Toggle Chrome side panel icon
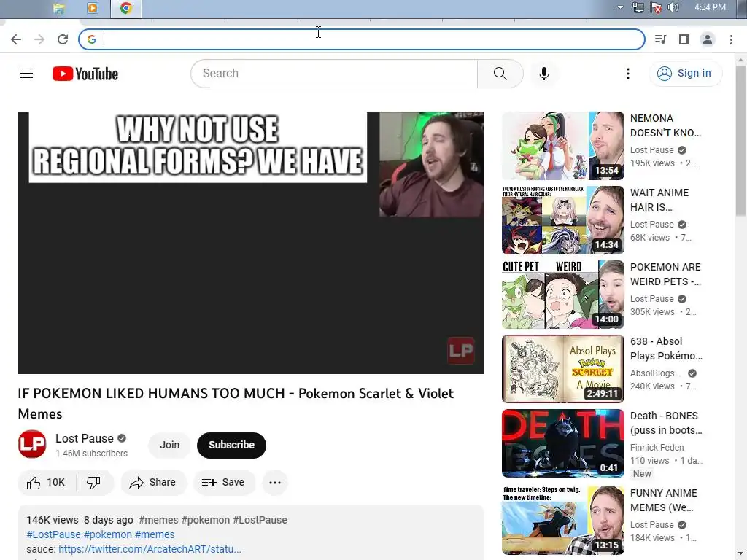Image resolution: width=747 pixels, height=560 pixels. (x=684, y=39)
